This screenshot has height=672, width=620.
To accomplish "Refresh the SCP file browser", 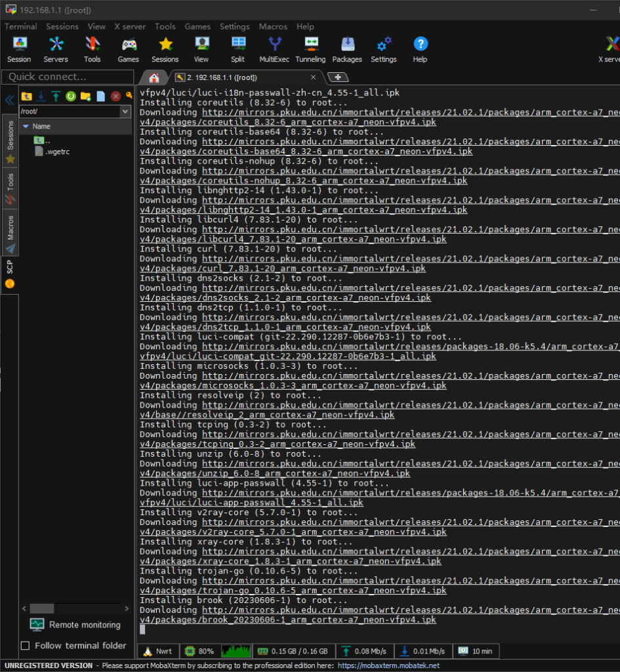I will coord(71,96).
